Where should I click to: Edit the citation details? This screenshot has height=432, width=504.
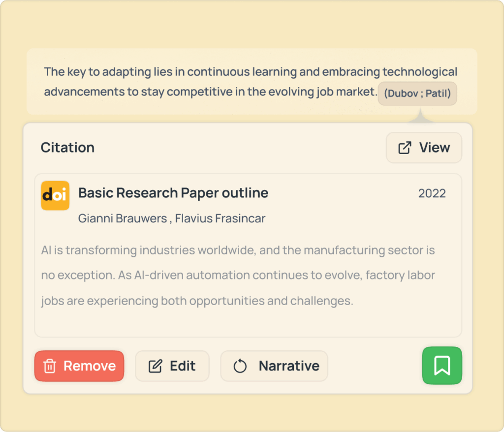pos(172,366)
